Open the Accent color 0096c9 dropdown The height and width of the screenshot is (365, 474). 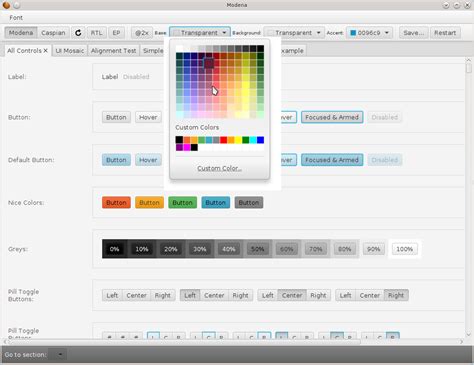[x=369, y=33]
